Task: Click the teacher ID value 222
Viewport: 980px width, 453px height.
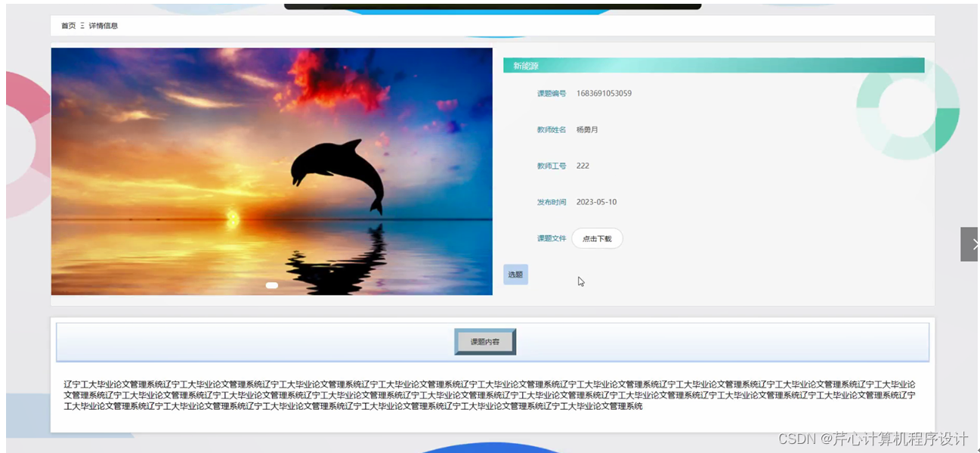Action: [x=583, y=166]
